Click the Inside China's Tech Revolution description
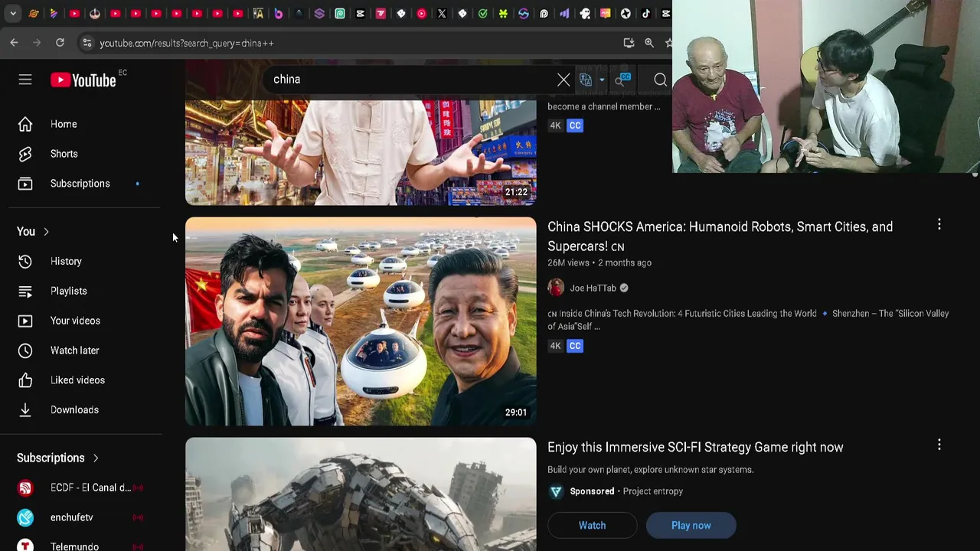 click(748, 320)
